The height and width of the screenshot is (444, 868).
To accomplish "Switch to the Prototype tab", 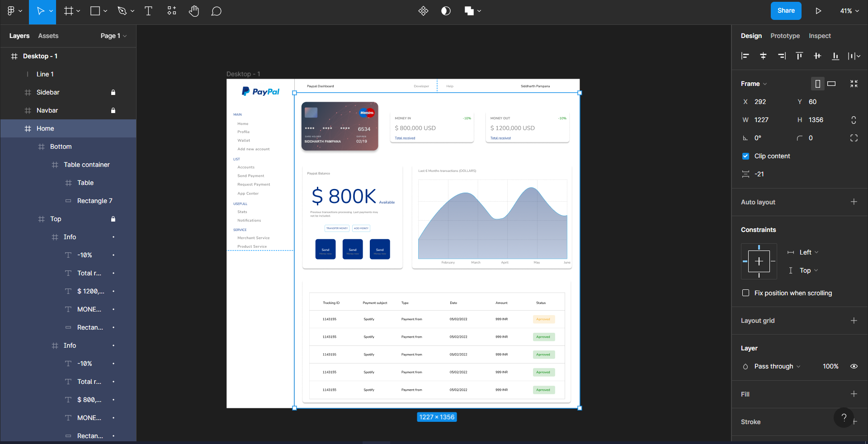I will (785, 36).
